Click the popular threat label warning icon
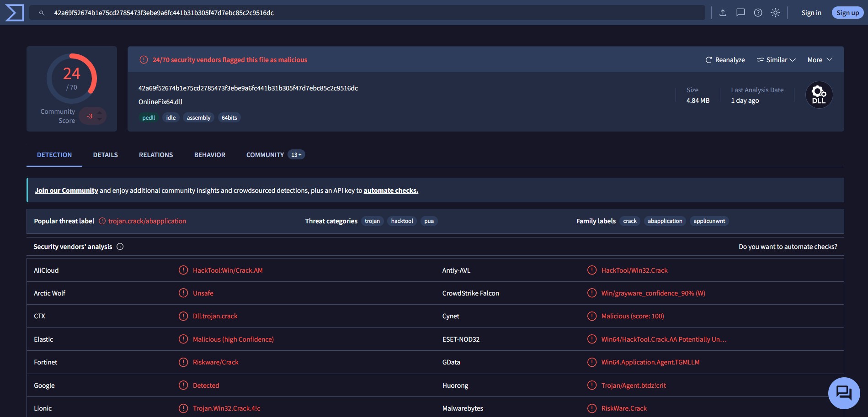868x417 pixels. pos(102,221)
